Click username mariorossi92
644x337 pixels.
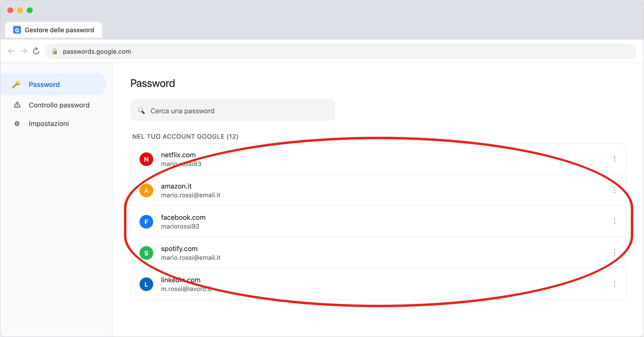180,226
